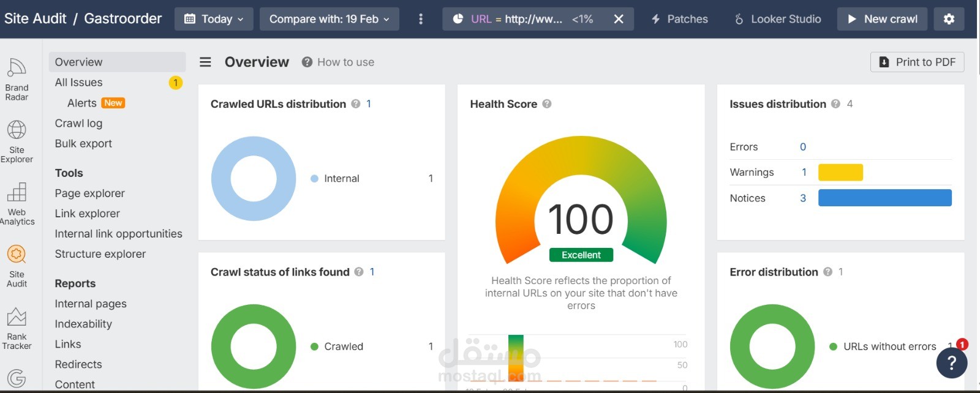980x393 pixels.
Task: Open the Internal pages report
Action: 91,304
